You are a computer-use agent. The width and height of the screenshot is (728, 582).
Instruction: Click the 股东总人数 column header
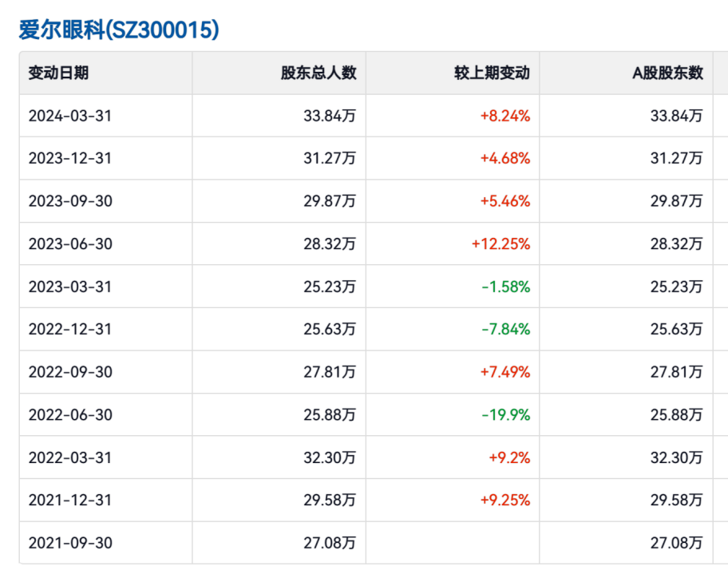(318, 73)
